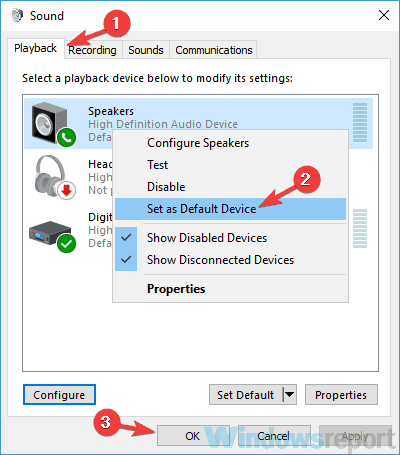The width and height of the screenshot is (400, 455).
Task: Select the Headphones device icon
Action: coord(55,177)
